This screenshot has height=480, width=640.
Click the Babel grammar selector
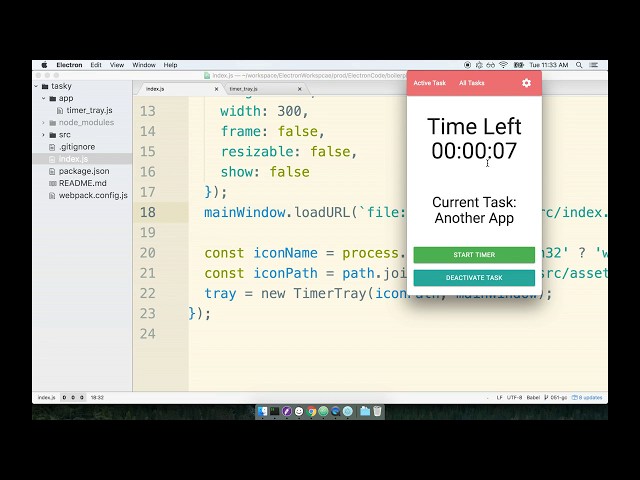[533, 398]
